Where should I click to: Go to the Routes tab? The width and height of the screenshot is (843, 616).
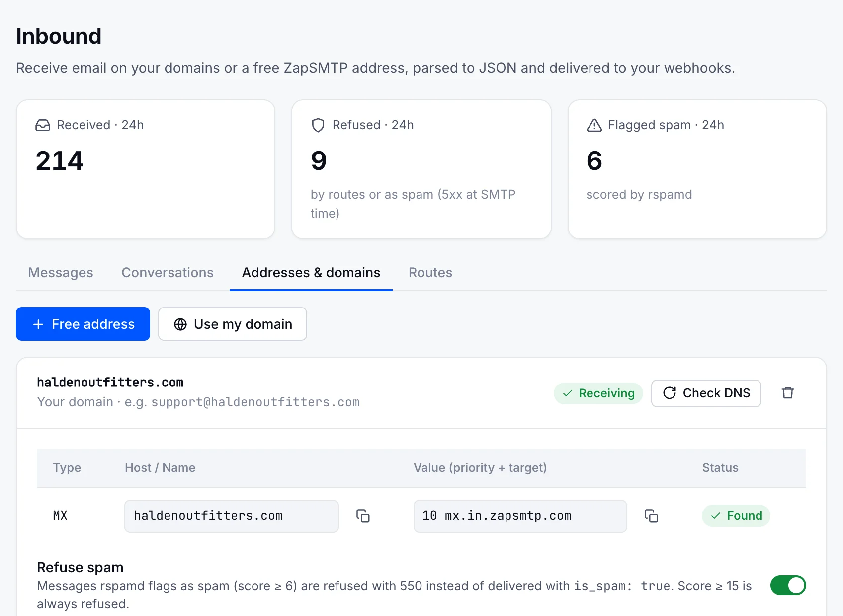(x=430, y=272)
